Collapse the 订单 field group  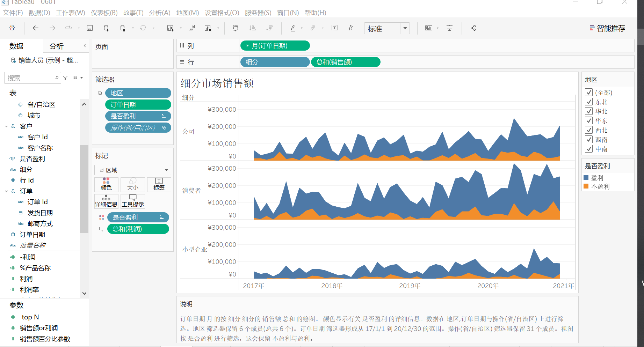[6, 191]
